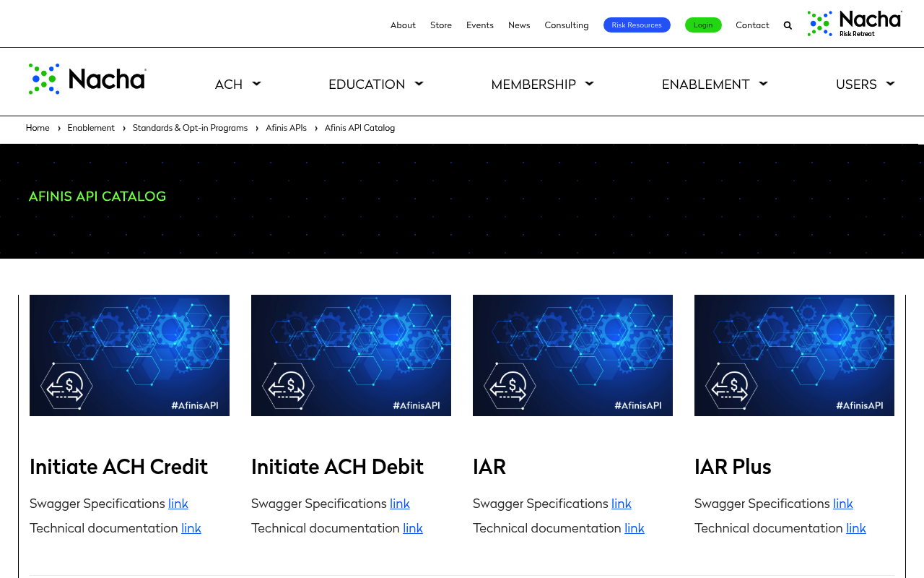The height and width of the screenshot is (578, 924).
Task: Open the USERS main menu item
Action: tap(856, 85)
